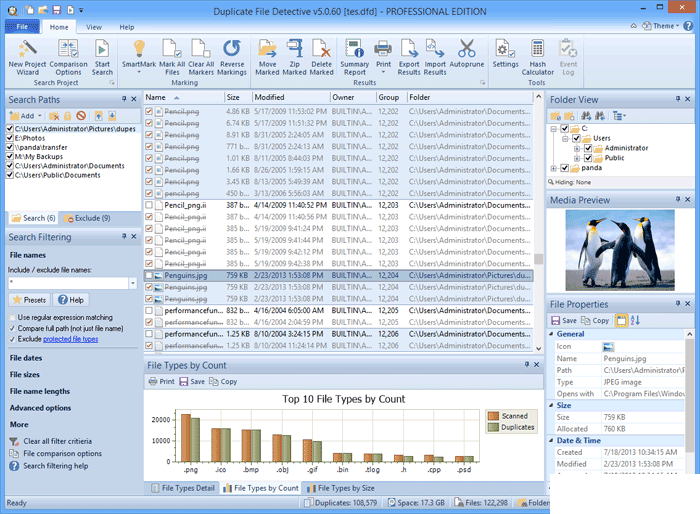Click Save in File Types by Count panel

tap(192, 381)
